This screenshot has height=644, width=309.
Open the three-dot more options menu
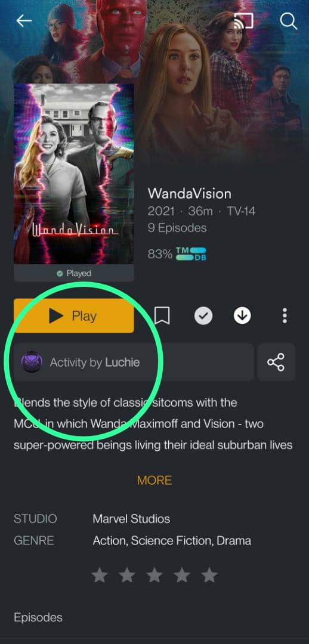(x=285, y=316)
